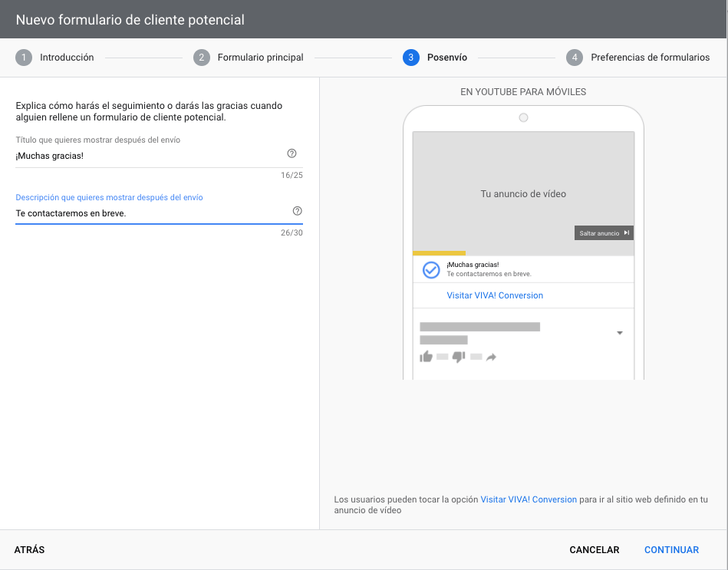Viewport: 728px width, 570px height.
Task: Click the CONTINUAR button
Action: [x=671, y=549]
